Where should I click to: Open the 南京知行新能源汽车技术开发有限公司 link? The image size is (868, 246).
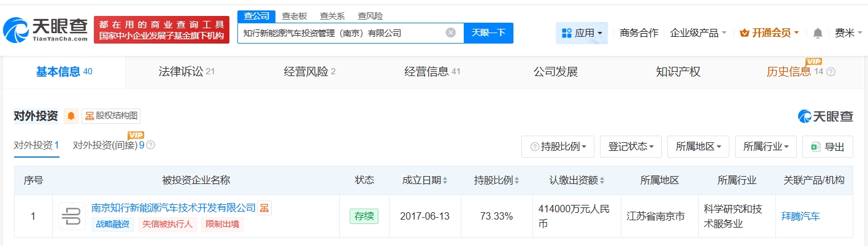tap(173, 208)
